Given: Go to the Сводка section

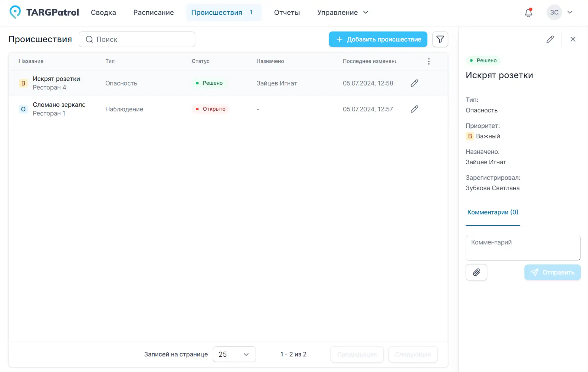Looking at the screenshot, I should (103, 13).
